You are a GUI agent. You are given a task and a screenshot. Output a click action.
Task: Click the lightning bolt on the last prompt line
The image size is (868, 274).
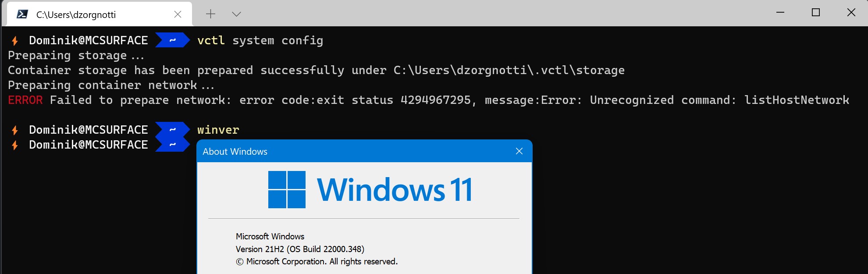coord(14,144)
